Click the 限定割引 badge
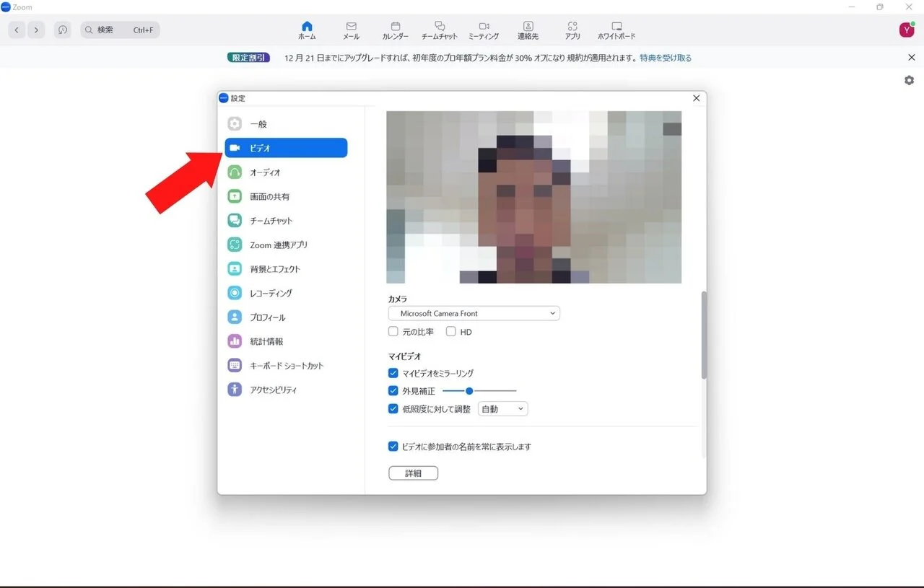This screenshot has width=924, height=588. (x=248, y=58)
